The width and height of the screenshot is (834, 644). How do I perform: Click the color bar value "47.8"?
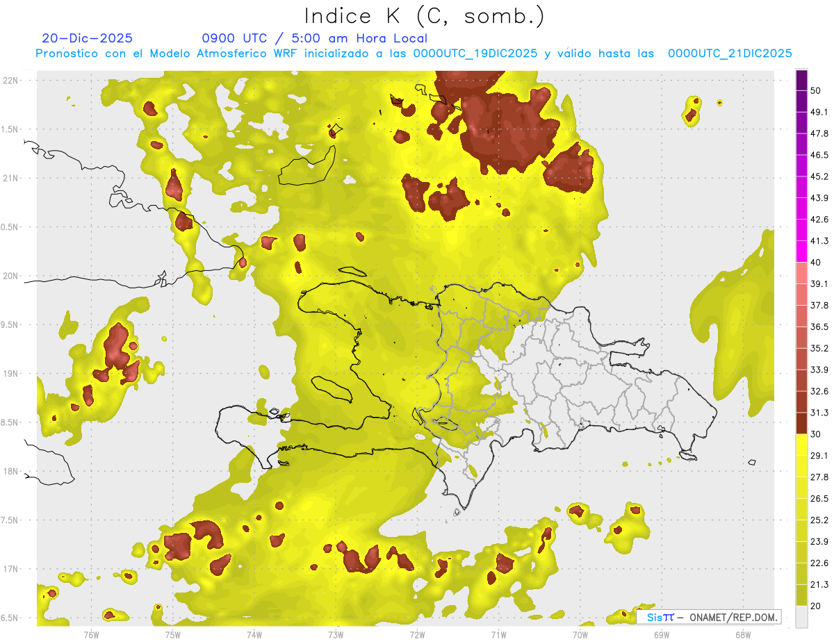[x=819, y=133]
